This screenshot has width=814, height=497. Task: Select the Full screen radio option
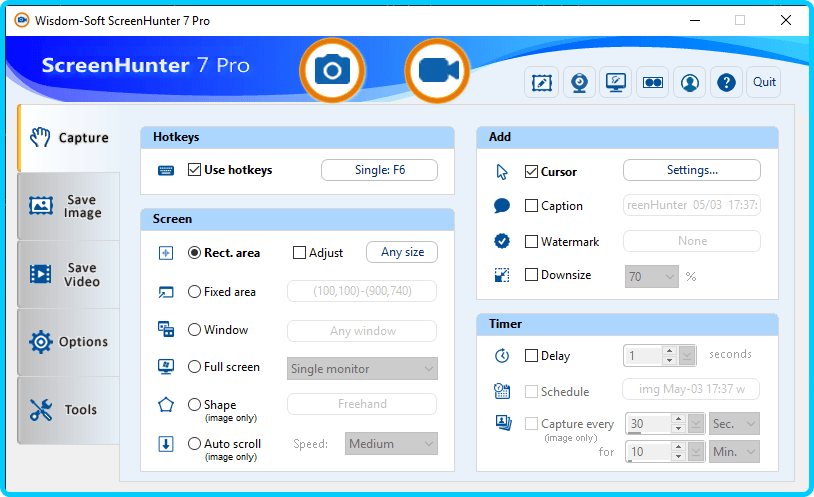coord(195,367)
